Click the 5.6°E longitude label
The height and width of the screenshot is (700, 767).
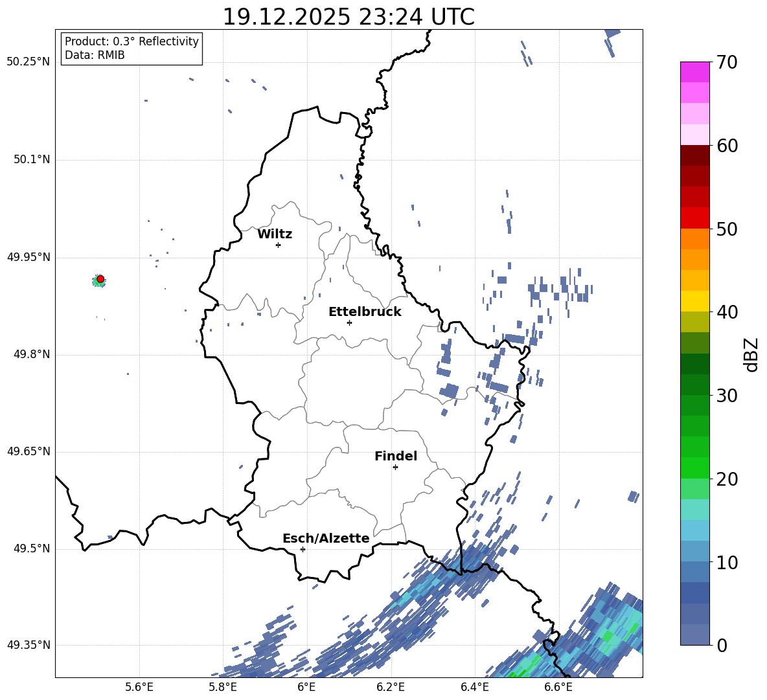click(x=139, y=687)
